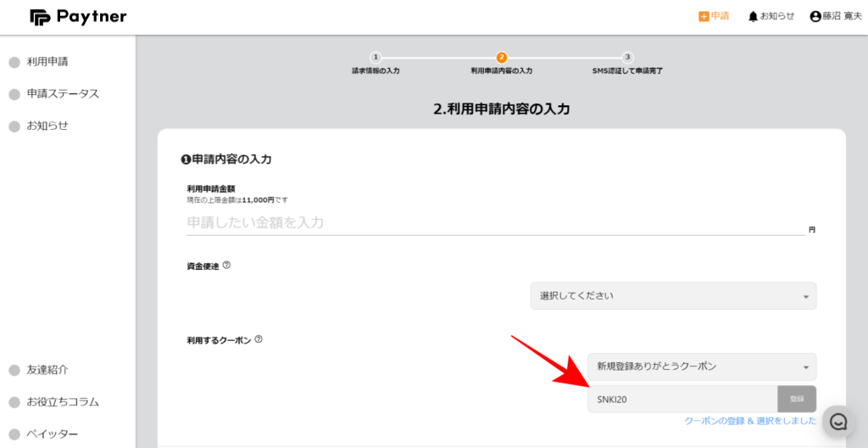Click step 1 circle in progress bar
The height and width of the screenshot is (448, 868).
376,57
